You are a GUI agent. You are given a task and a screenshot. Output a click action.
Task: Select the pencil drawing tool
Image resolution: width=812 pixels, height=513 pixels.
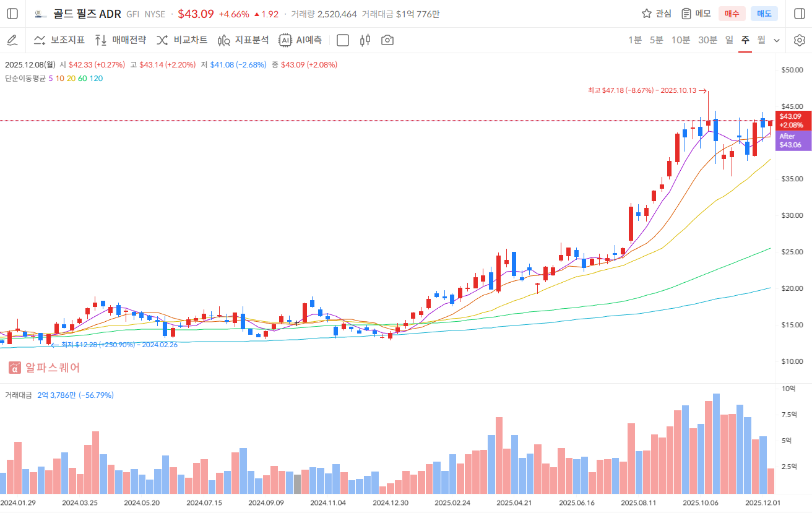tap(12, 40)
